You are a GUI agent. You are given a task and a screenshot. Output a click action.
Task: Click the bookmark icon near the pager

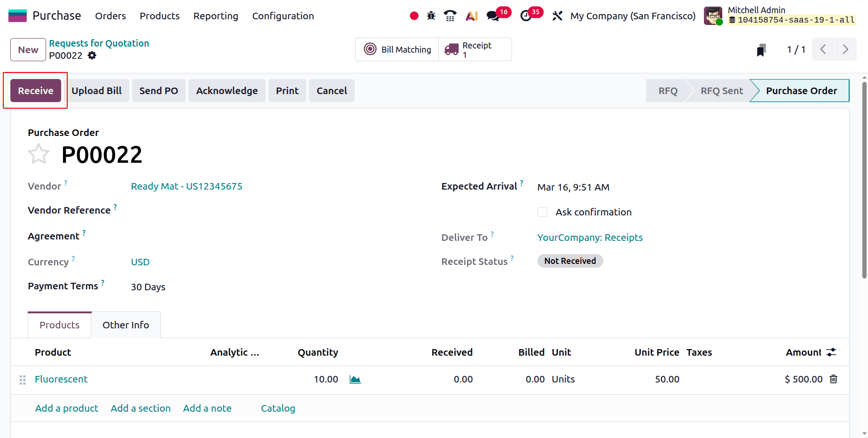tap(761, 49)
